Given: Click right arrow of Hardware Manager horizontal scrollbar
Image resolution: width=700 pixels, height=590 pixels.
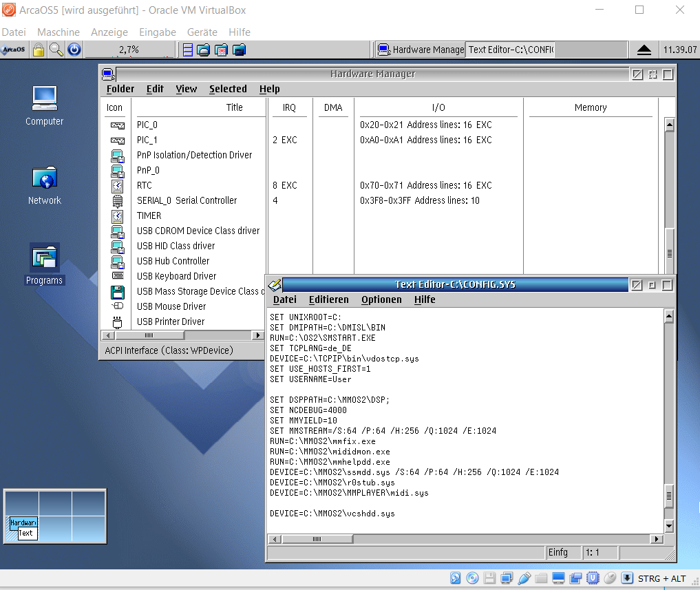Looking at the screenshot, I should point(257,335).
